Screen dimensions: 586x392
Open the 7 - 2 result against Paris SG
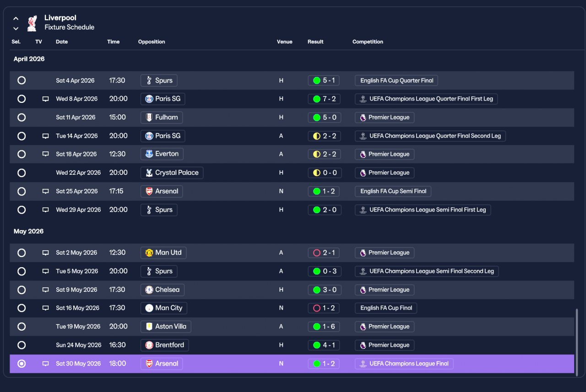coord(324,99)
